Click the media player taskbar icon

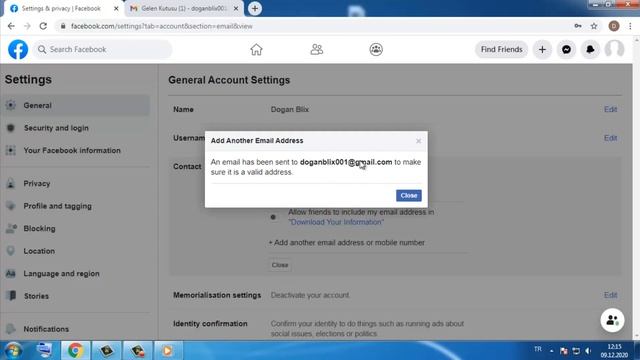click(x=167, y=351)
